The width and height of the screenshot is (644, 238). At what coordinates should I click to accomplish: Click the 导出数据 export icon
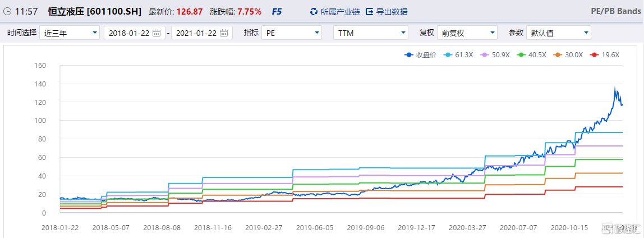point(370,12)
